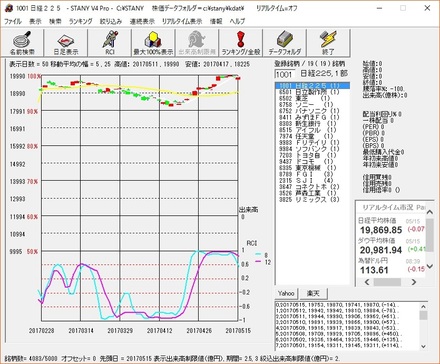
Task: Open the データフォルダ tool
Action: coord(284,43)
